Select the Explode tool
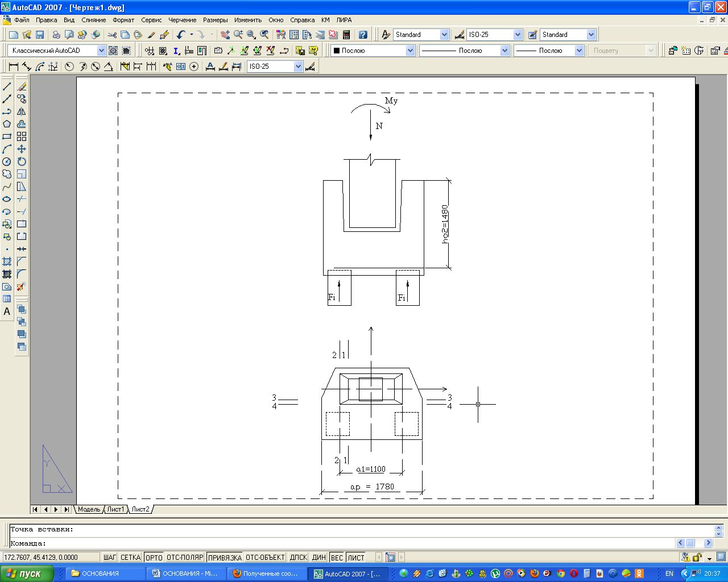728x582 pixels. (22, 286)
